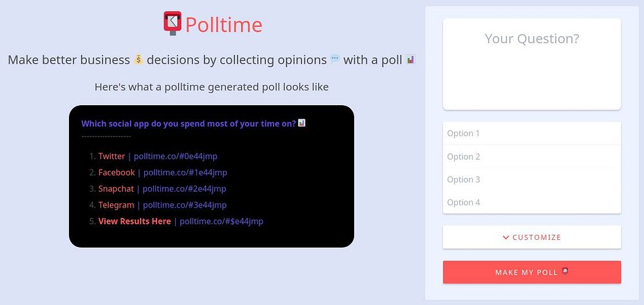Viewport: 644px width, 305px height.
Task: Activate the Option 4 input field
Action: tap(532, 202)
